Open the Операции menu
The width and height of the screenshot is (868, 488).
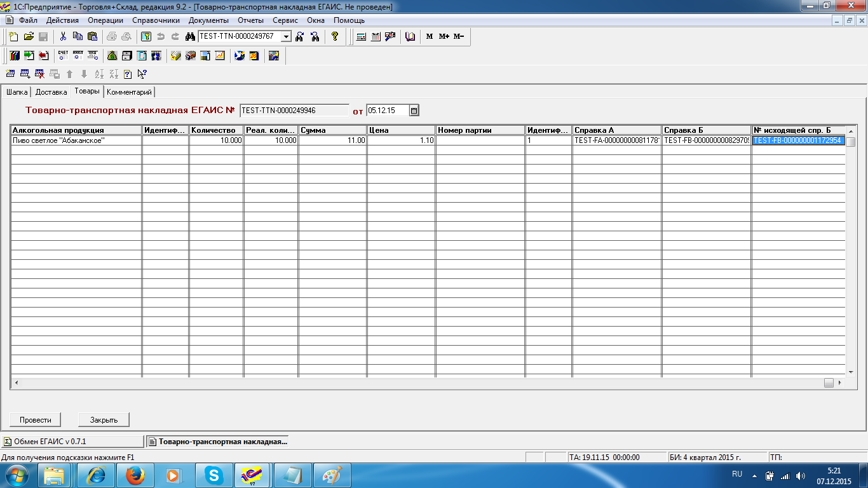click(x=105, y=20)
